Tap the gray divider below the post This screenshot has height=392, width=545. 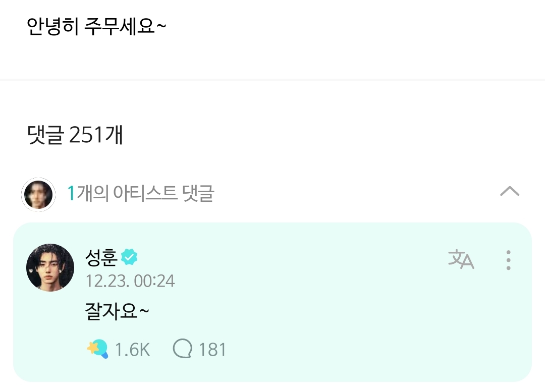[x=272, y=80]
